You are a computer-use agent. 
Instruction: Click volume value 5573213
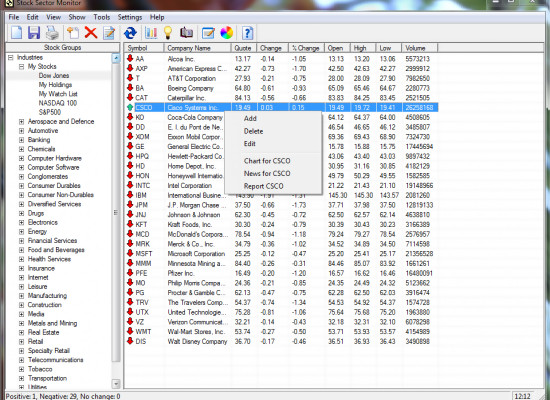[x=417, y=59]
